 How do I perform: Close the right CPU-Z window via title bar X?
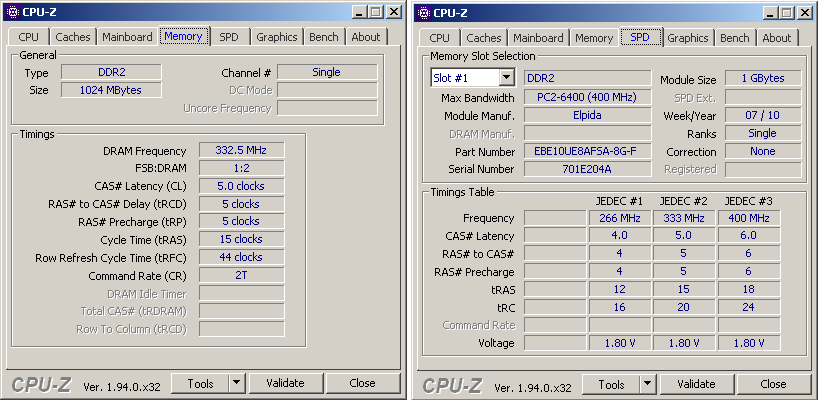(x=805, y=13)
